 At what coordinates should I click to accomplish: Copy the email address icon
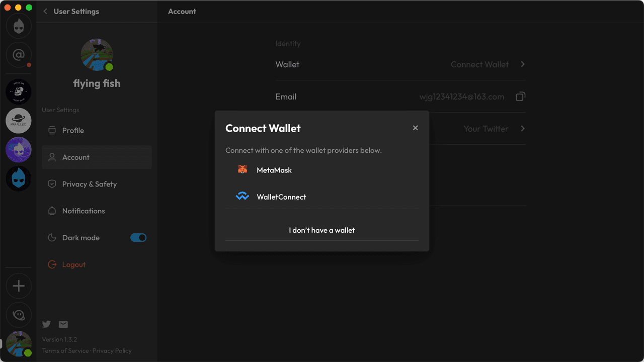click(521, 96)
